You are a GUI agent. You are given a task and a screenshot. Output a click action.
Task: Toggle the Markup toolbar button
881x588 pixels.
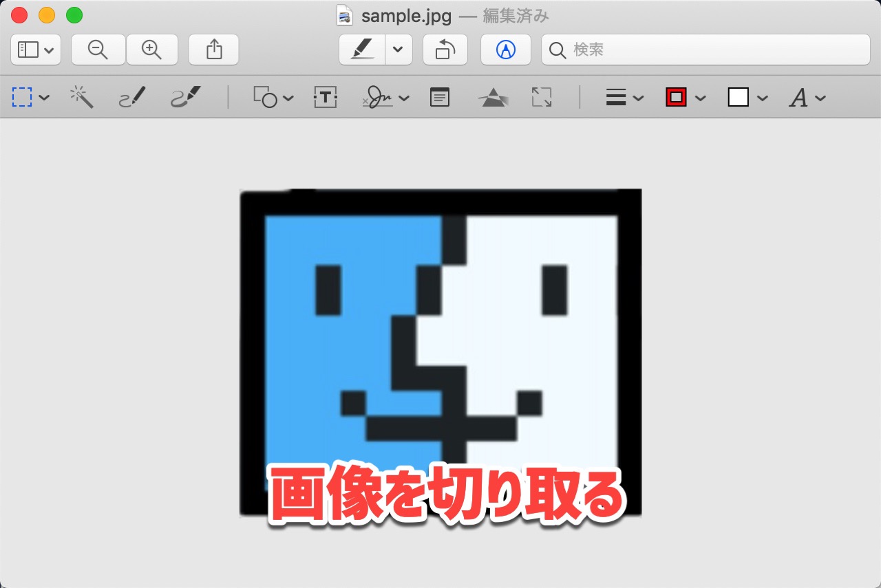tap(506, 50)
